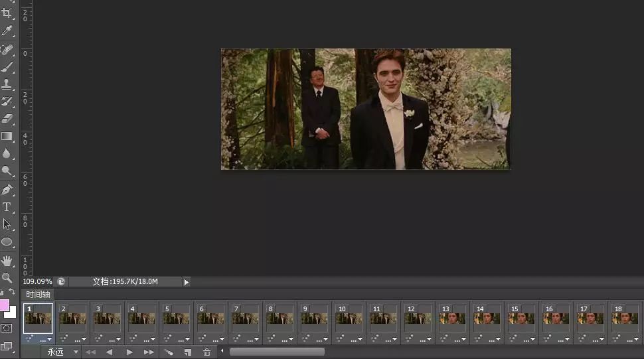Select the Eyedropper tool

pyautogui.click(x=7, y=31)
